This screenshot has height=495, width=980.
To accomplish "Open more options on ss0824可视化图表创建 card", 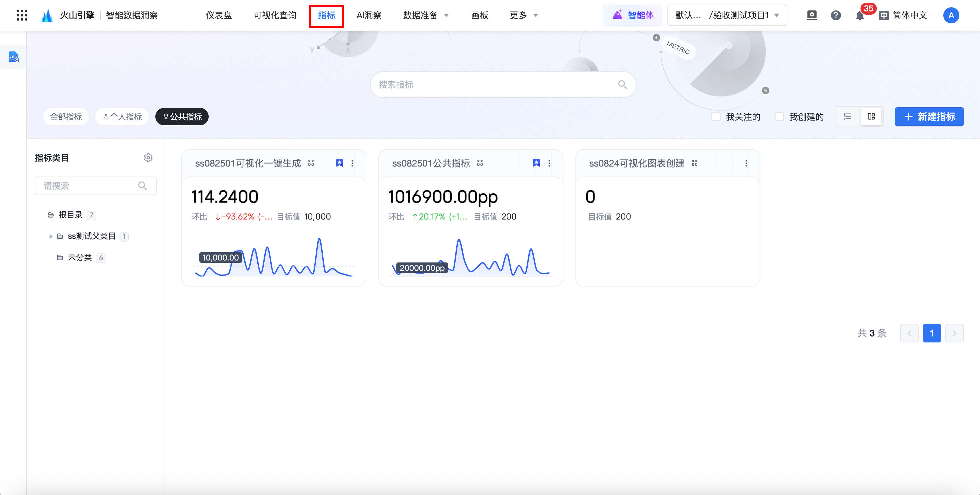I will click(746, 163).
